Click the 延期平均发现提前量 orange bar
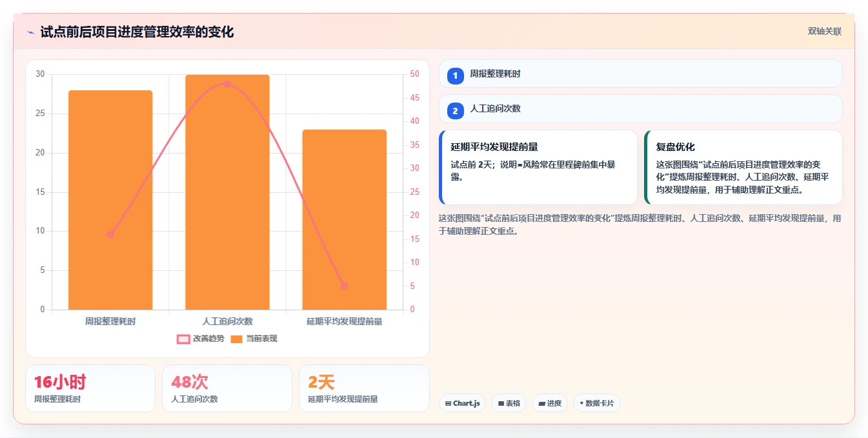The width and height of the screenshot is (868, 438). [x=344, y=220]
